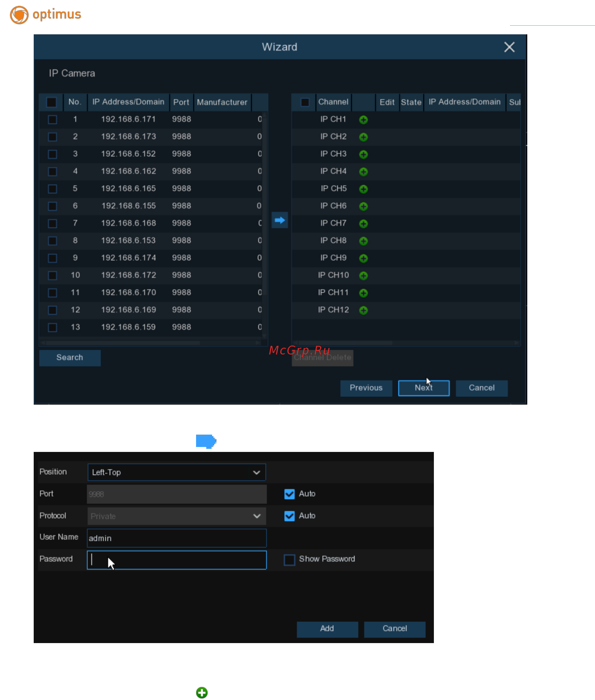Click the channel list horizontal scrollbar
Screen dimensions: 595x700
[x=346, y=343]
